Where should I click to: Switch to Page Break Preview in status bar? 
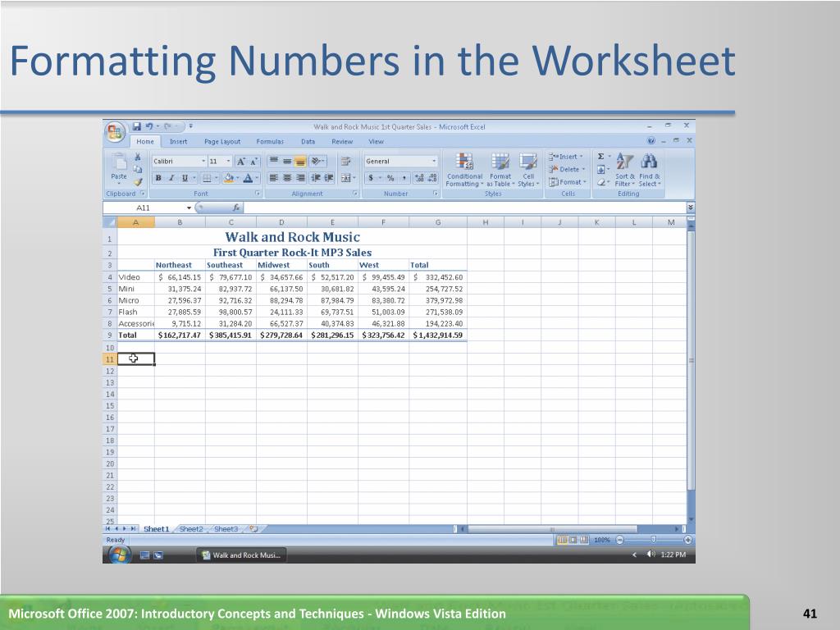[584, 540]
